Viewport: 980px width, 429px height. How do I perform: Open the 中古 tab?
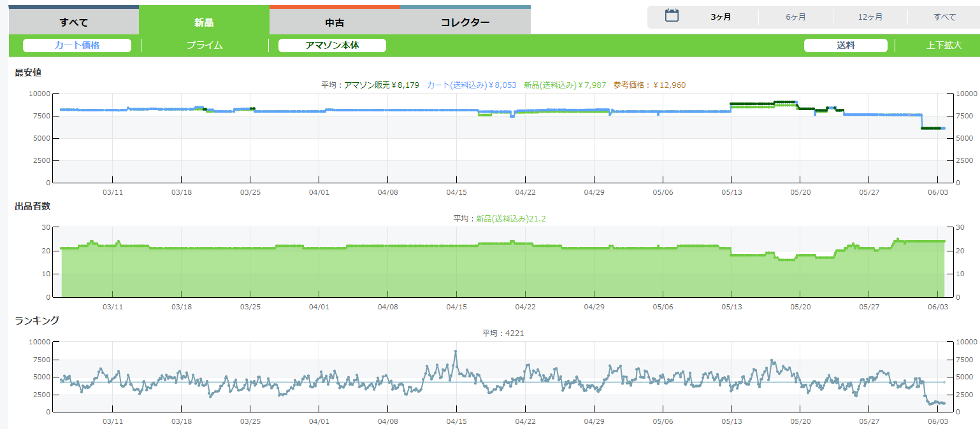click(335, 22)
